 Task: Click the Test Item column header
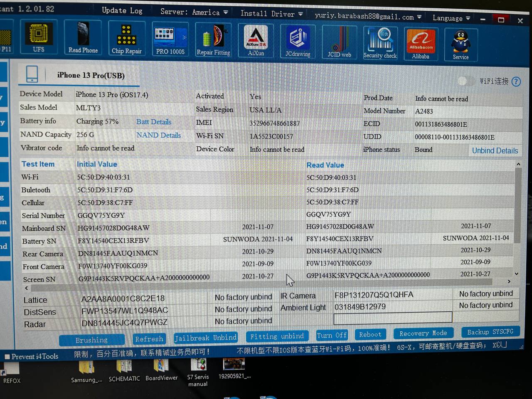coord(38,164)
